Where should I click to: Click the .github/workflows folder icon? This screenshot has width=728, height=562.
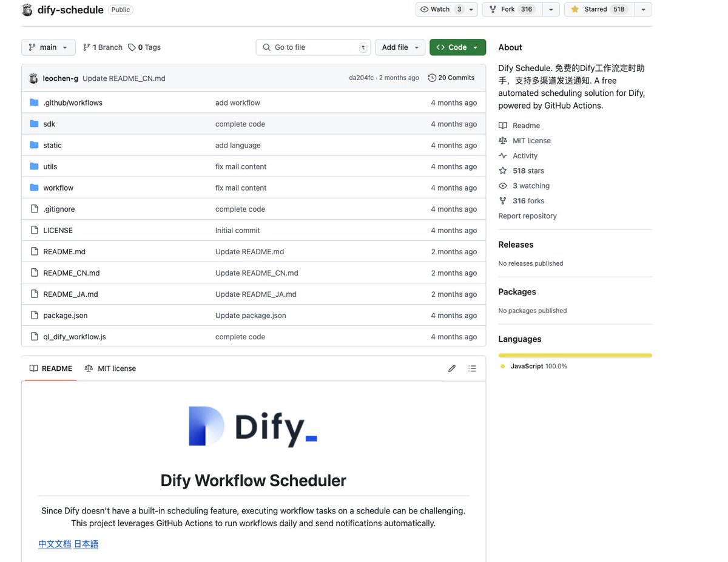pos(35,103)
